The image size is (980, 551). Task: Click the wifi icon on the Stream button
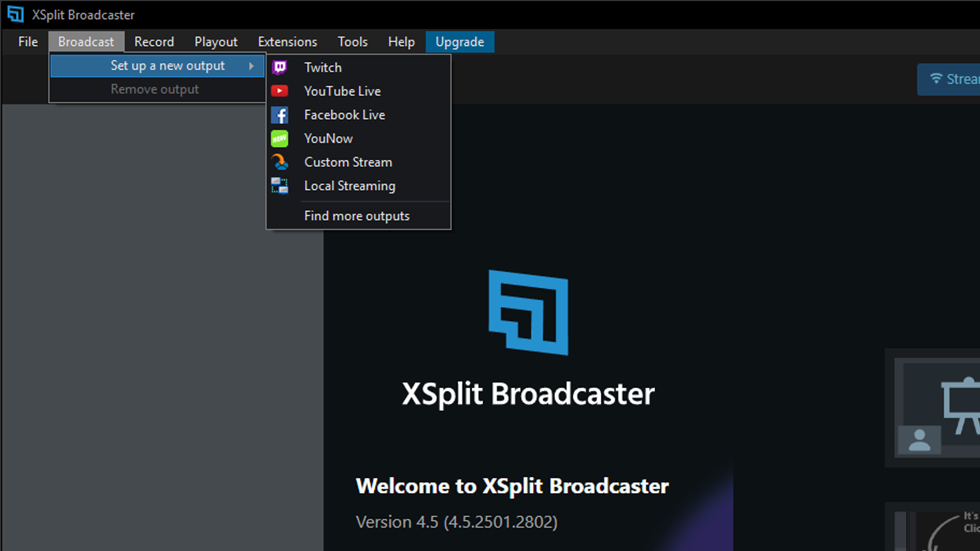937,78
